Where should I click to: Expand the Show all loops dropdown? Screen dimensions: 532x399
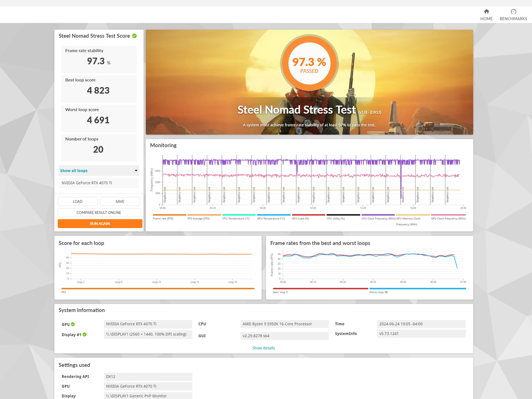(99, 171)
